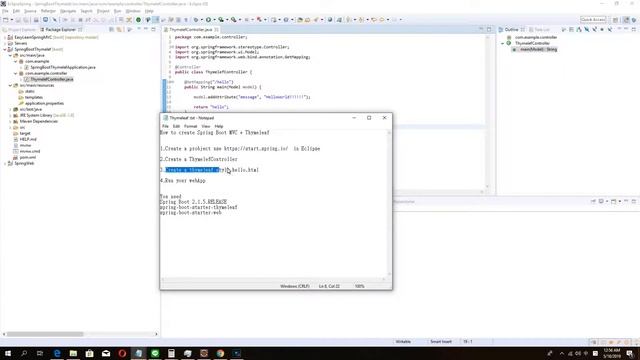Click the taskbar clock showing the time
This screenshot has height=360, width=640.
tap(612, 353)
